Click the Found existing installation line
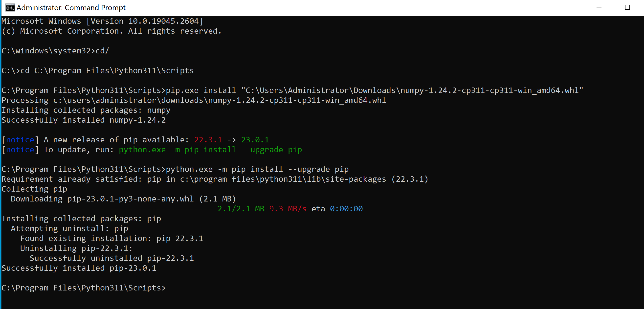644x309 pixels. point(111,239)
